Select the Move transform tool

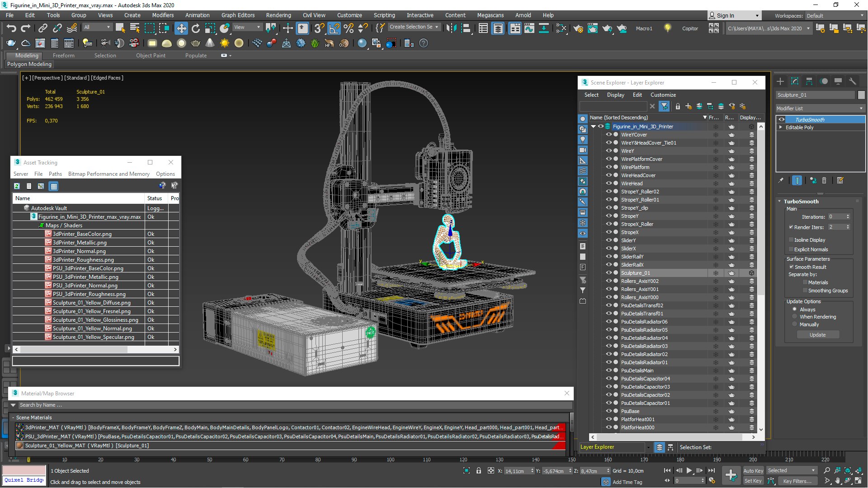point(181,28)
